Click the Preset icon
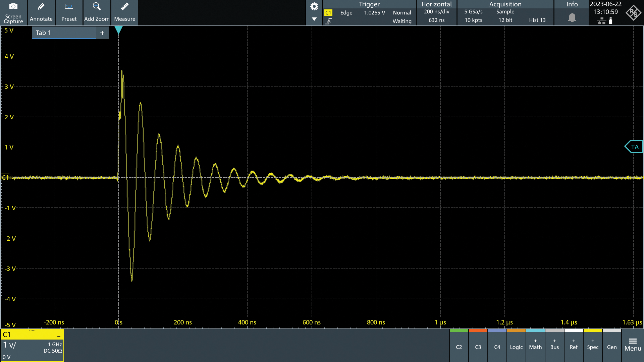Image resolution: width=644 pixels, height=362 pixels. click(69, 7)
